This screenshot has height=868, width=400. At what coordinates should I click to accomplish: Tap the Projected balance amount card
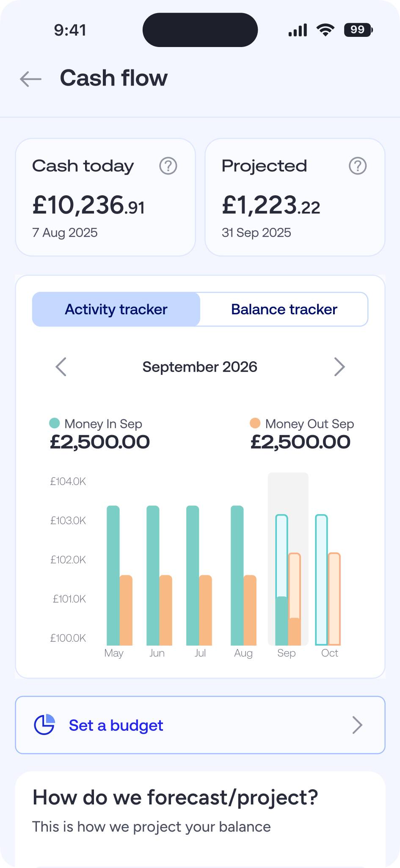[x=295, y=197]
